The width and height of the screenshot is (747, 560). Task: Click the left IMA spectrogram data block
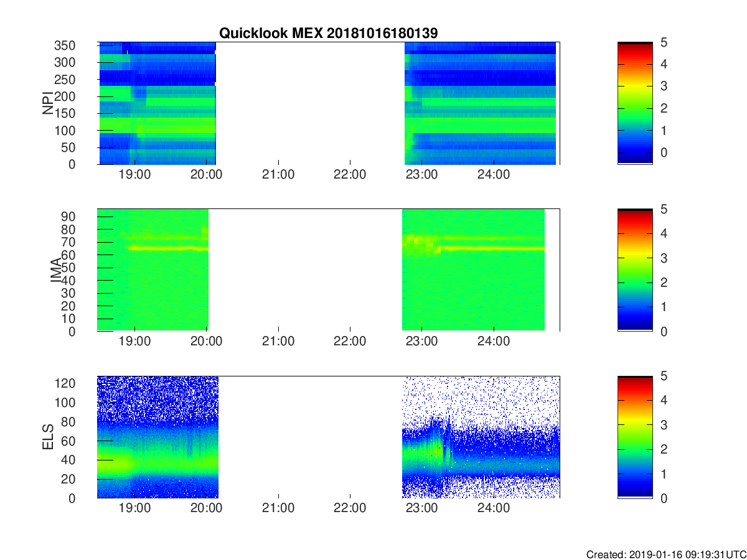(x=153, y=270)
